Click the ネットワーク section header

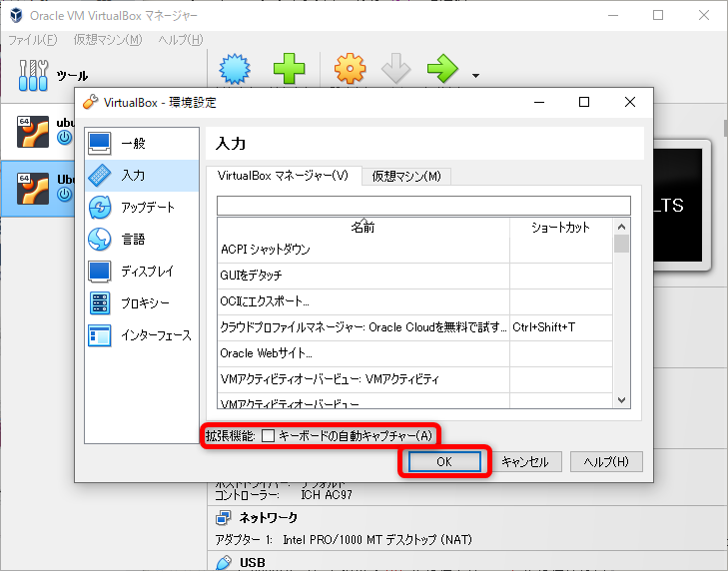269,518
